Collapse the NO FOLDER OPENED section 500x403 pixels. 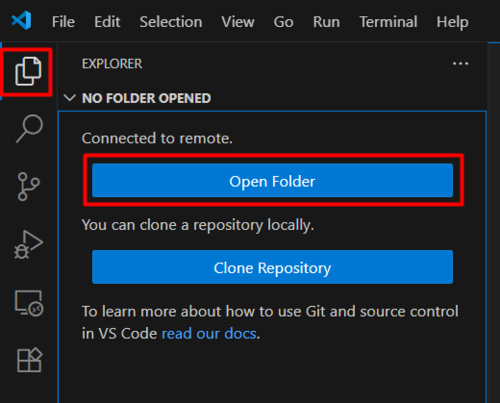(70, 98)
